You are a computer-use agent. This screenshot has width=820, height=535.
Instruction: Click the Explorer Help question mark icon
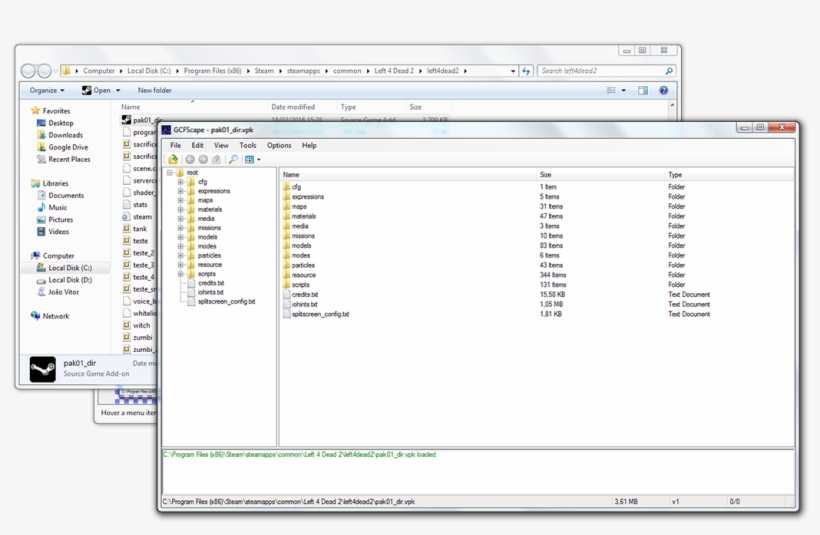[x=664, y=90]
